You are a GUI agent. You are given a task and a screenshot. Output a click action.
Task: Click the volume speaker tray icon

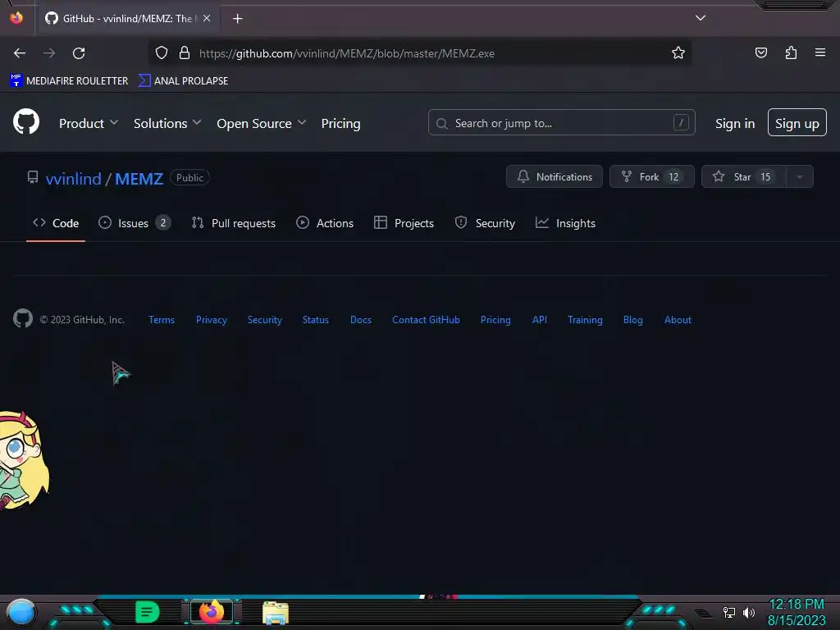click(x=749, y=612)
